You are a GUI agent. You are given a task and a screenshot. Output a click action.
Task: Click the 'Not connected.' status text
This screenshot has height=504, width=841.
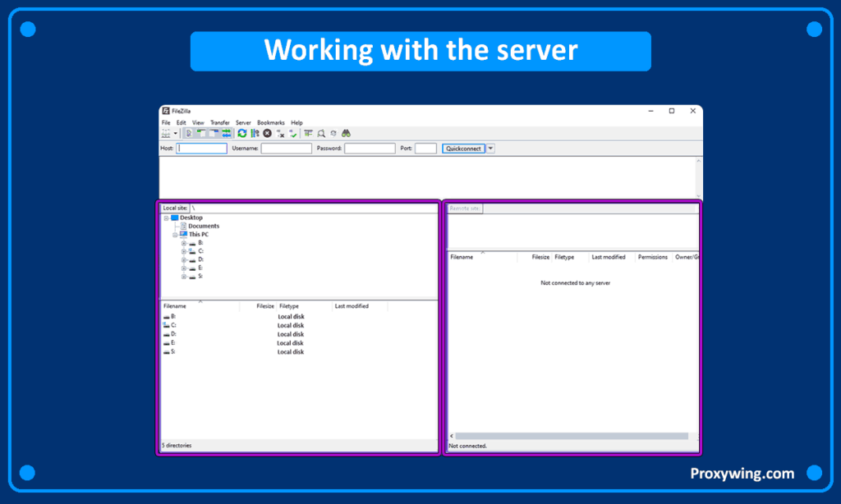[x=467, y=446]
